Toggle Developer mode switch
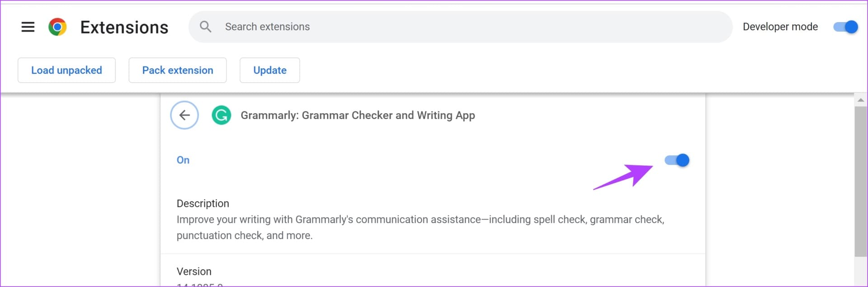Screen dimensions: 868x287 845,27
